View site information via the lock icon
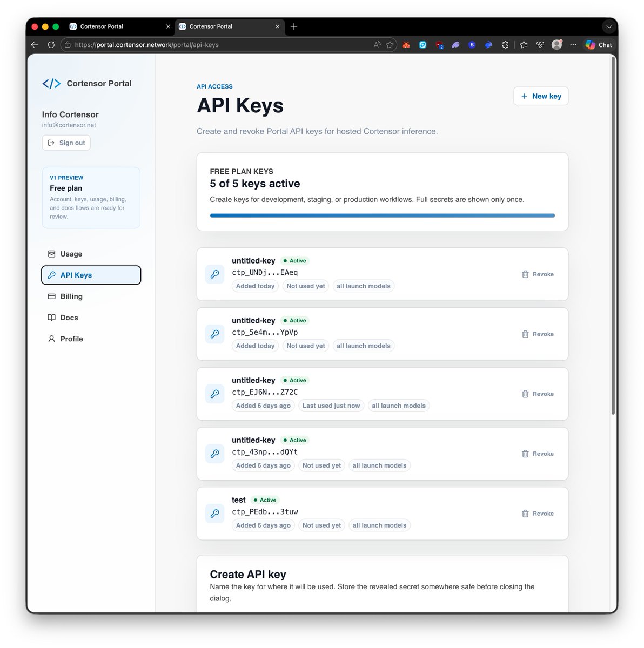Screen dimensions: 644x648 coord(68,45)
